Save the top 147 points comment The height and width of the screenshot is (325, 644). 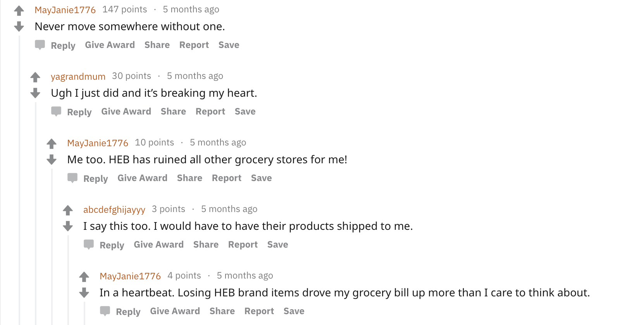[x=229, y=45]
